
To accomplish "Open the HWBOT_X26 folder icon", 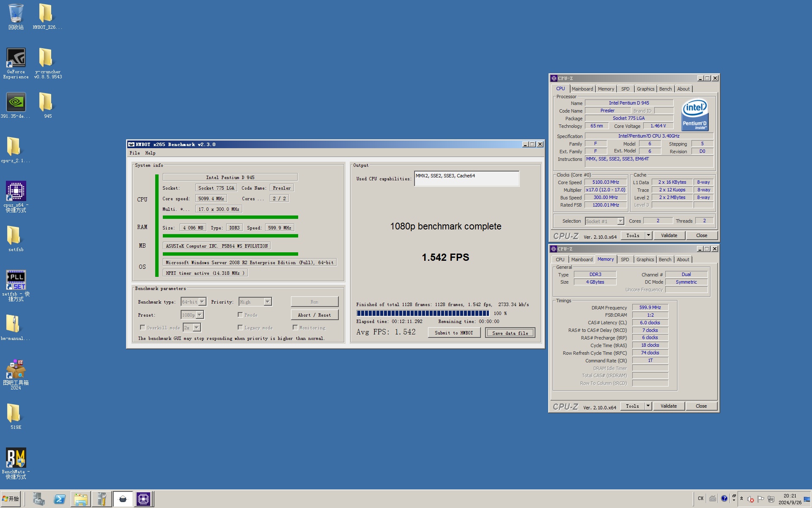I will (x=47, y=17).
